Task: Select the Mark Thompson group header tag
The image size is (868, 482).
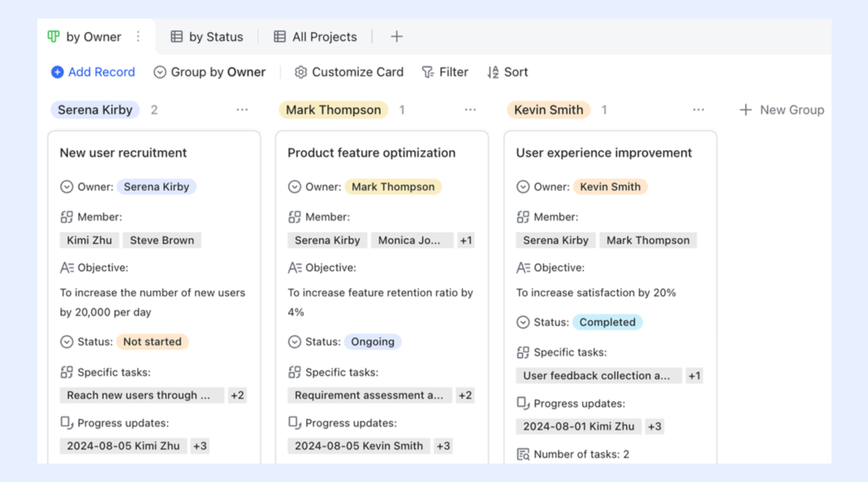Action: tap(334, 110)
